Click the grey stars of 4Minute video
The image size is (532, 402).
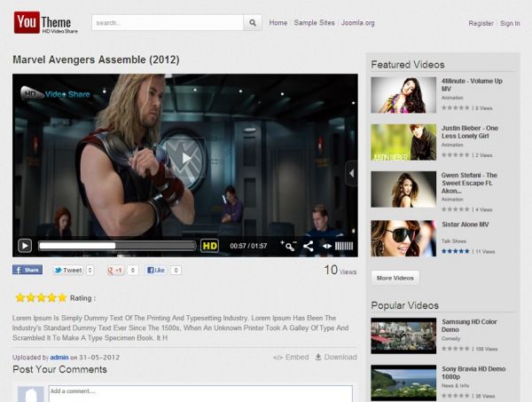pos(456,108)
